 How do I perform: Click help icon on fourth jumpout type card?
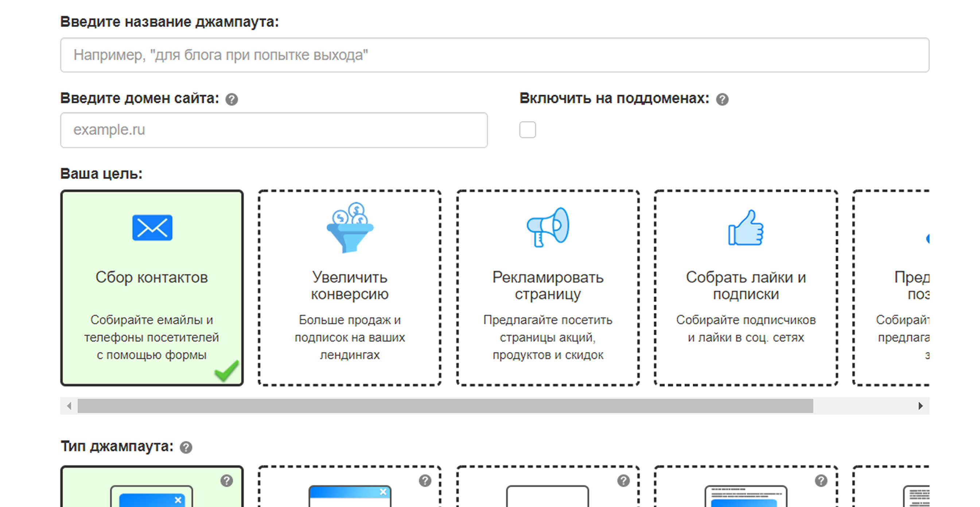coord(821,481)
